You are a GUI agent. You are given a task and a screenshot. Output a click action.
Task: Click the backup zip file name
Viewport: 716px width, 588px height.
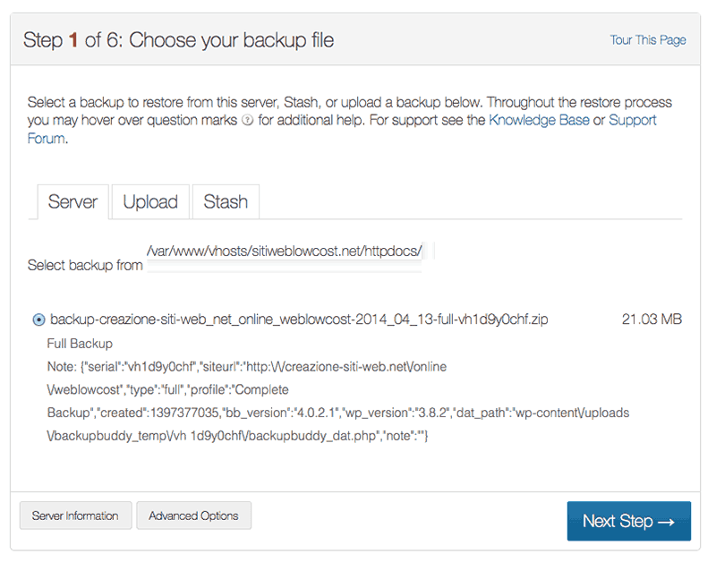299,320
